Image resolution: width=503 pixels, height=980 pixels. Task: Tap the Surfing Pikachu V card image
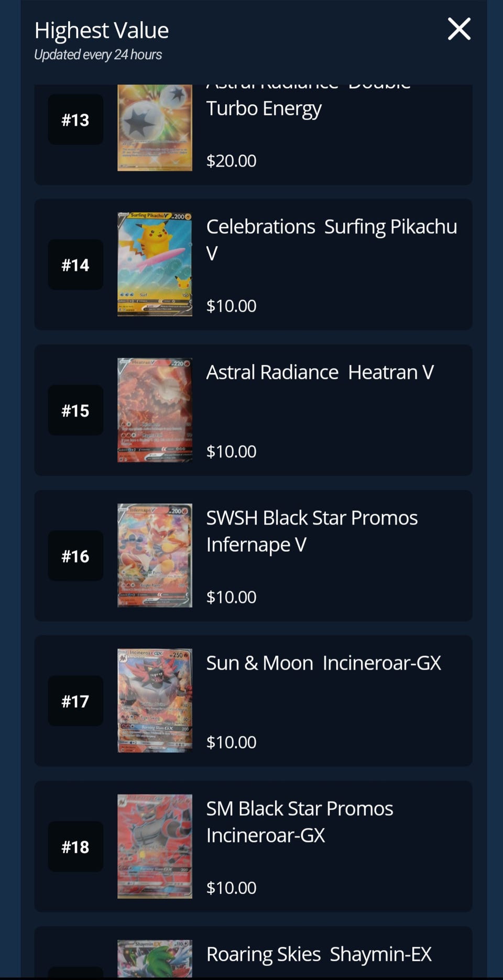[155, 264]
